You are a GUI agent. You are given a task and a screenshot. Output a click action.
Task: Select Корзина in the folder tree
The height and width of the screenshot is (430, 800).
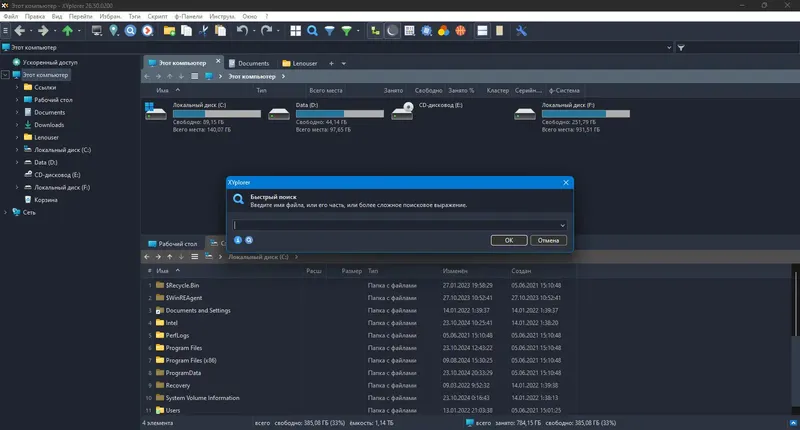pyautogui.click(x=45, y=200)
